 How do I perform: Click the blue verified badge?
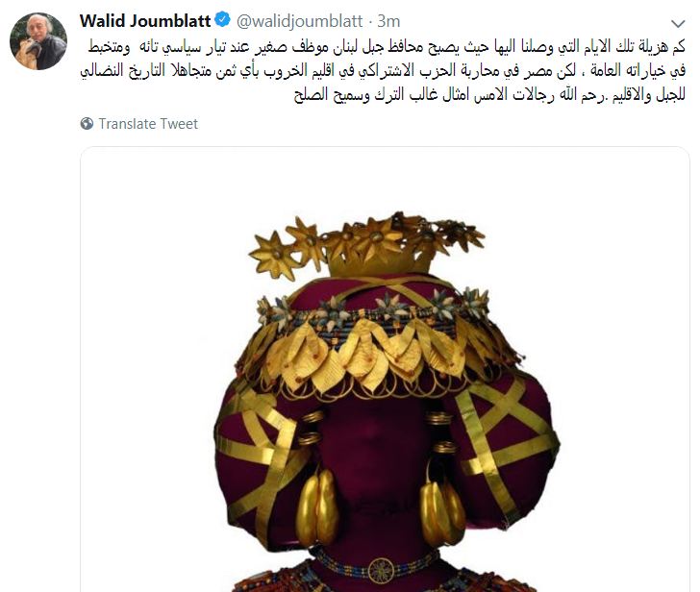tap(222, 19)
